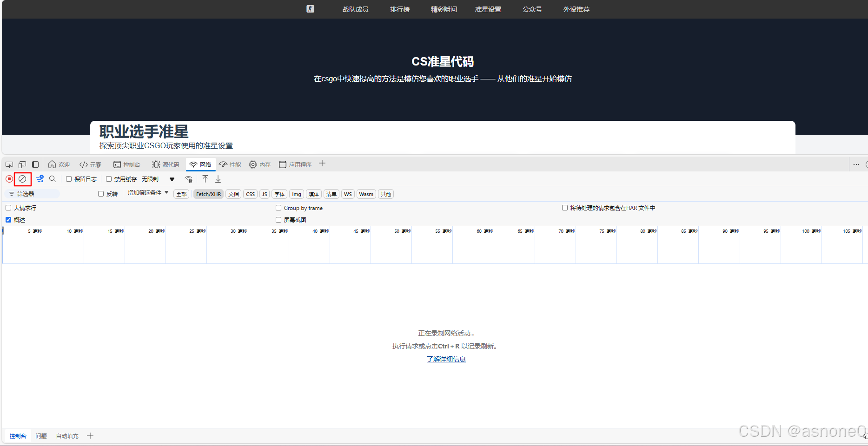Filter by 其他 other requests
The image size is (868, 446).
[386, 194]
